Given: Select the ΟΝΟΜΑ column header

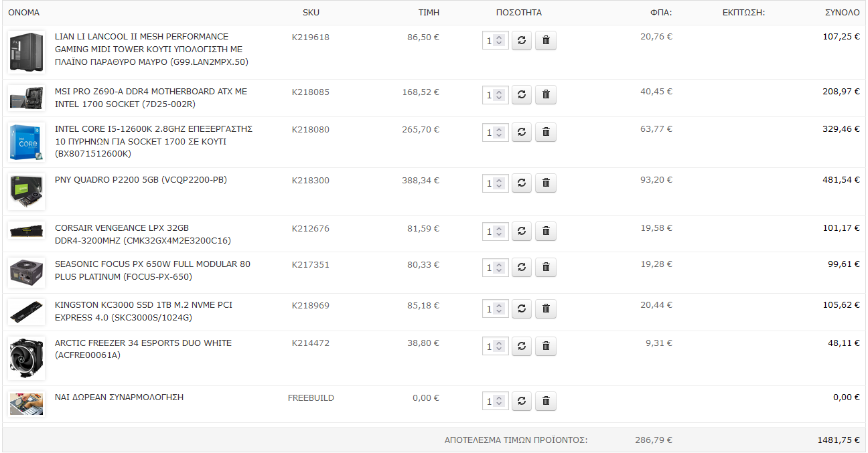Looking at the screenshot, I should pos(23,13).
